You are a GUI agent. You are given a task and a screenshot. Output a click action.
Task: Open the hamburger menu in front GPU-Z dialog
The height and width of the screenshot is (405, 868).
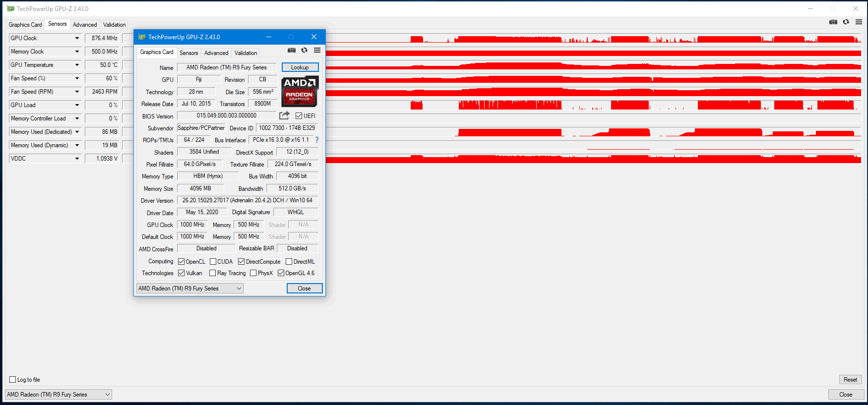[x=317, y=50]
